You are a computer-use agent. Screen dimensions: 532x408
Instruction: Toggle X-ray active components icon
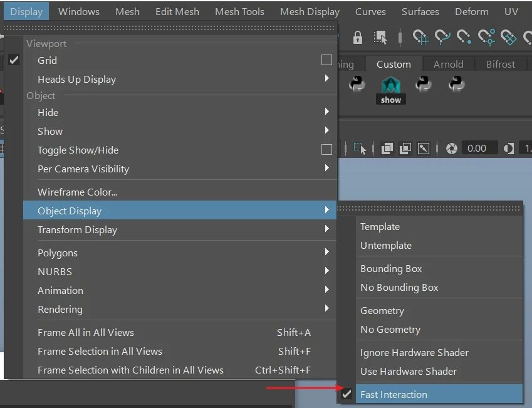click(x=405, y=149)
